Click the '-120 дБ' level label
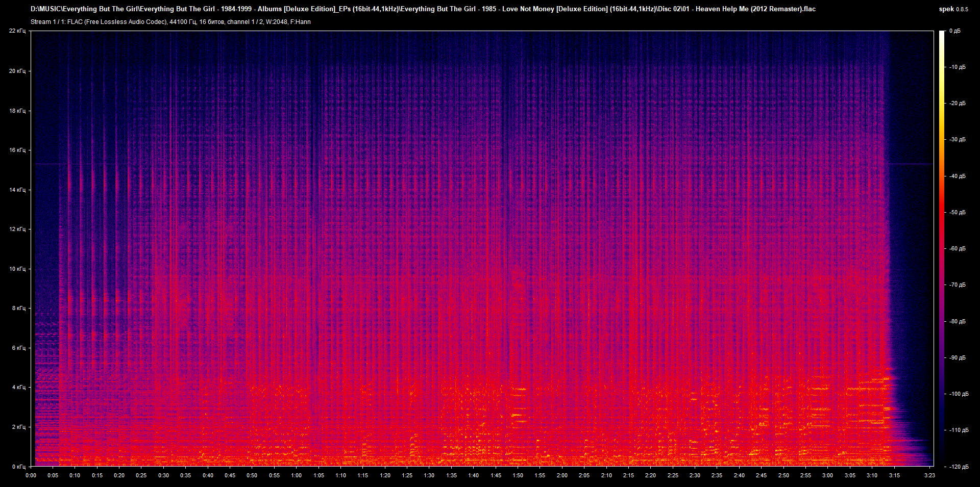 [959, 467]
